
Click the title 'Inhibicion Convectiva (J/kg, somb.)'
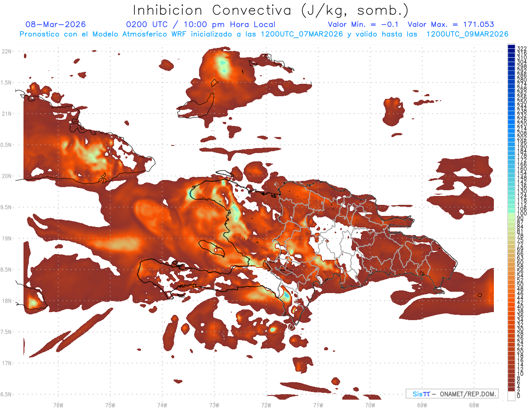tap(270, 10)
